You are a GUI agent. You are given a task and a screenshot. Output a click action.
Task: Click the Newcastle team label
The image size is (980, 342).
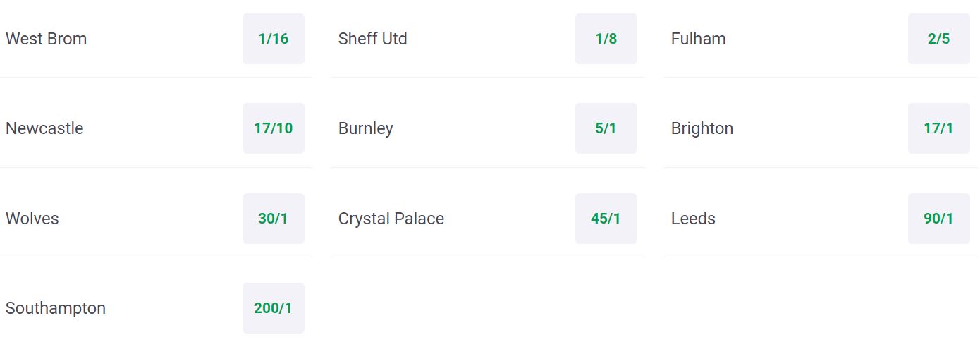[44, 128]
